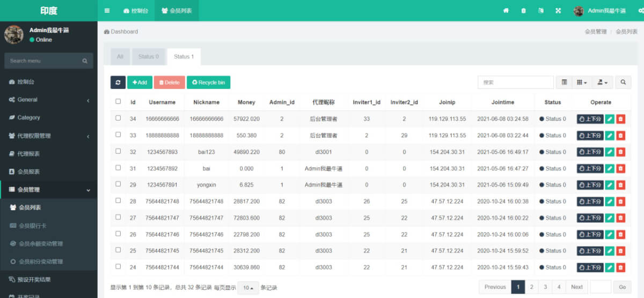644x298 pixels.
Task: Select the checkbox for row ID 28
Action: coord(118,200)
